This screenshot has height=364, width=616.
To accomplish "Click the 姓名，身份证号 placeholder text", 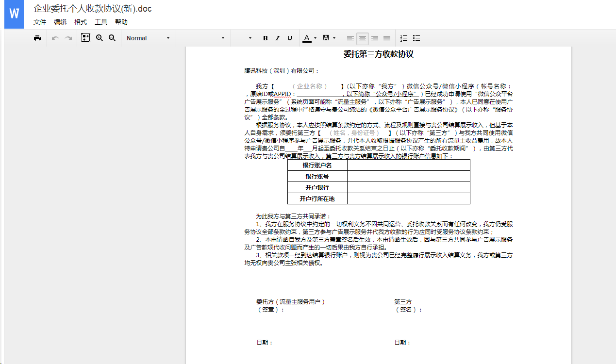I will point(355,132).
